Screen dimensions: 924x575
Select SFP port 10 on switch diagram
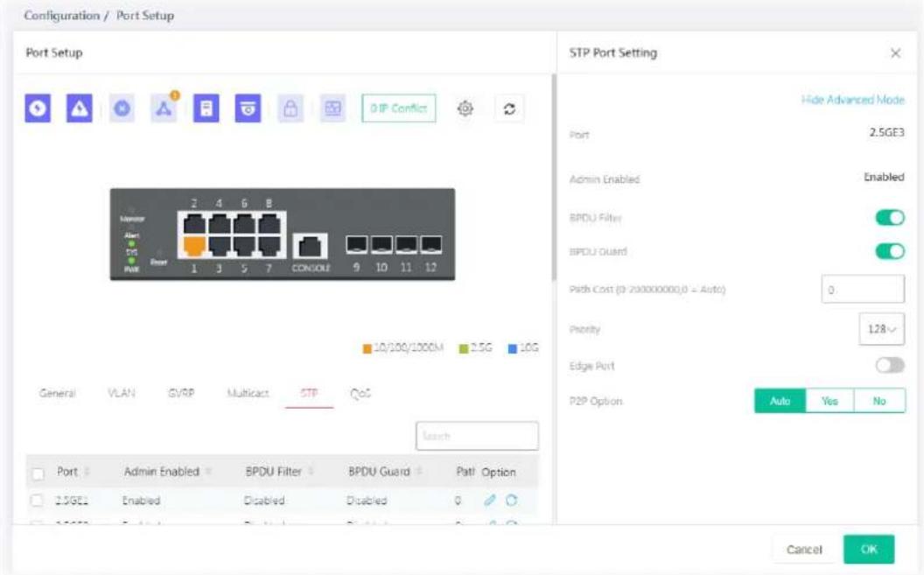click(381, 244)
